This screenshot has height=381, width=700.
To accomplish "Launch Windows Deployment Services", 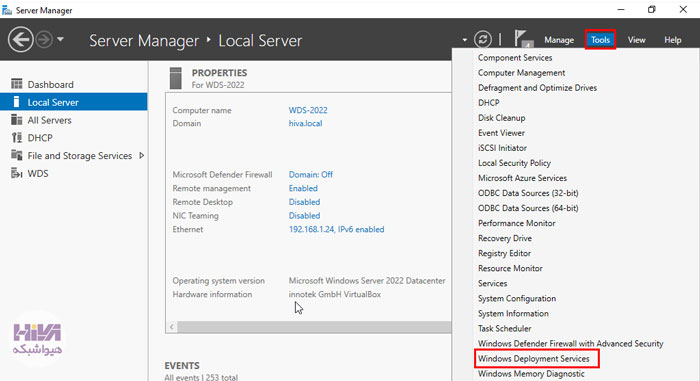I will click(x=533, y=359).
